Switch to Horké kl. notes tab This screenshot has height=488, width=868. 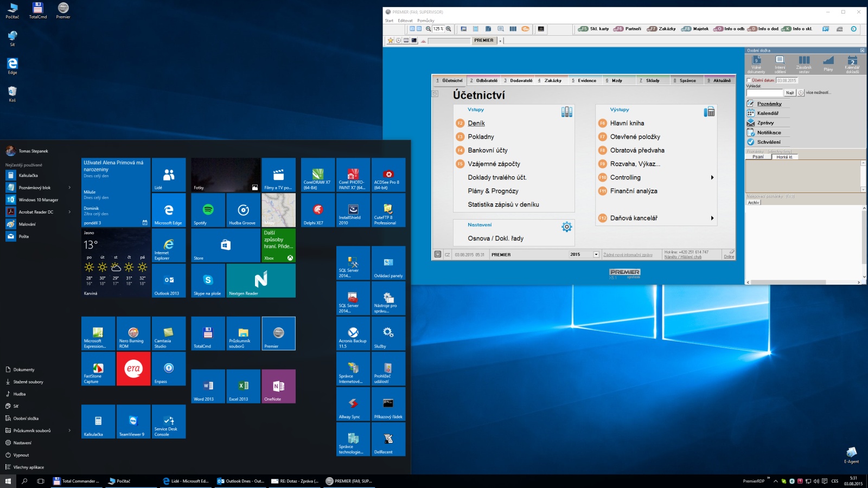(x=784, y=157)
